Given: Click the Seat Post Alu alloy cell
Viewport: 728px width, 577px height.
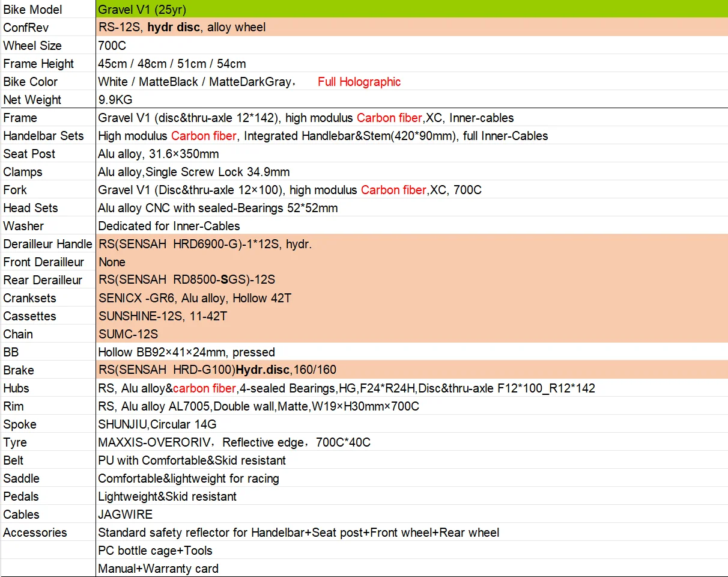Looking at the screenshot, I should 411,153.
